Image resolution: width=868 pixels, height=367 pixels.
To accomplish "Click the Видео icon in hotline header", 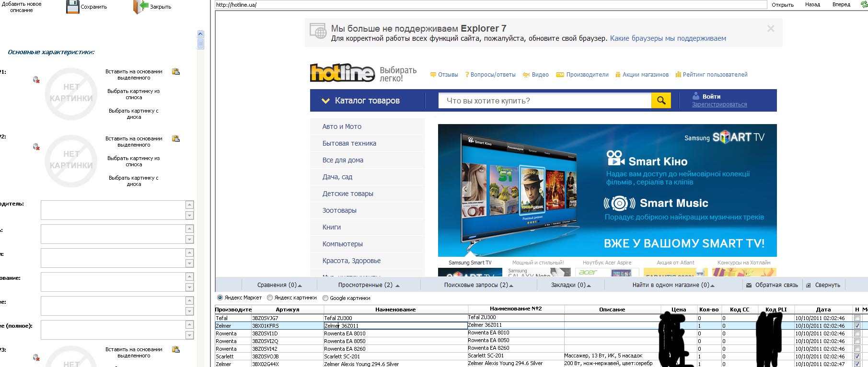I will (526, 75).
